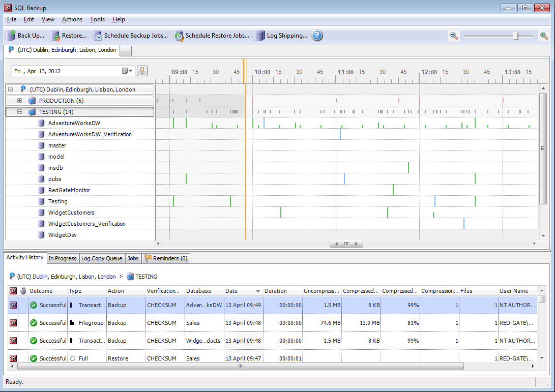Image resolution: width=555 pixels, height=392 pixels.
Task: Switch to the In Progress tab
Action: pyautogui.click(x=62, y=258)
